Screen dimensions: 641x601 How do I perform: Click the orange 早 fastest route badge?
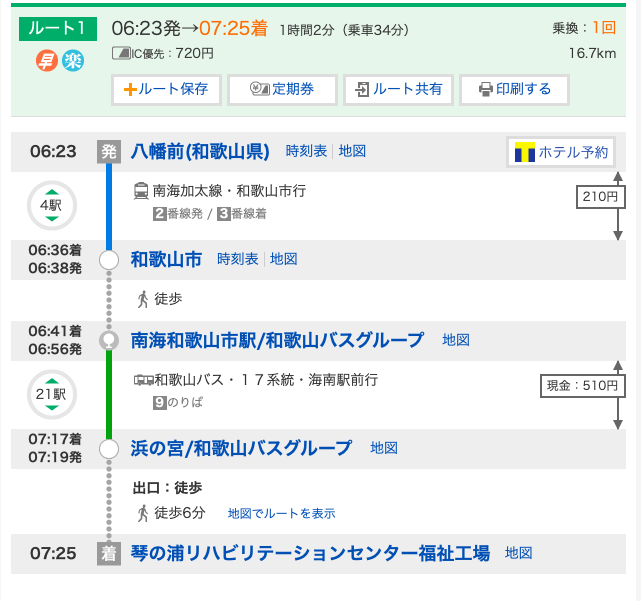(x=47, y=61)
